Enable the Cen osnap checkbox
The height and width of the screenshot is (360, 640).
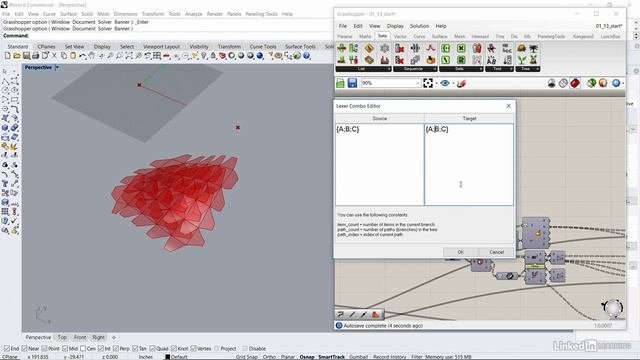[83, 349]
